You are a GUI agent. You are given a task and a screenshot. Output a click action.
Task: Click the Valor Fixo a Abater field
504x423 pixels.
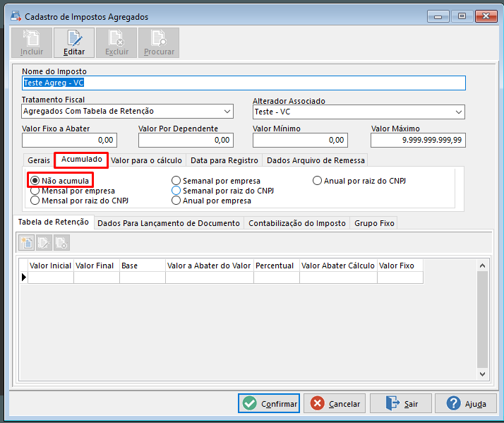coord(69,141)
